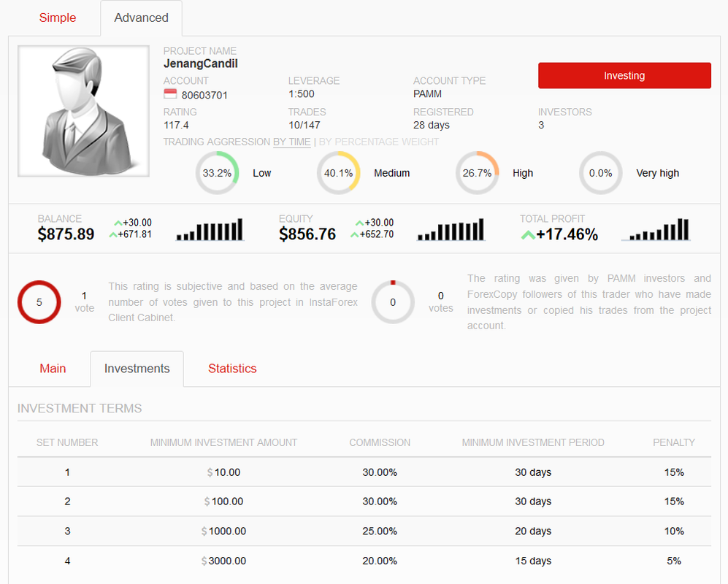Screen dimensions: 728x584
Task: Open the Main tab
Action: 53,369
